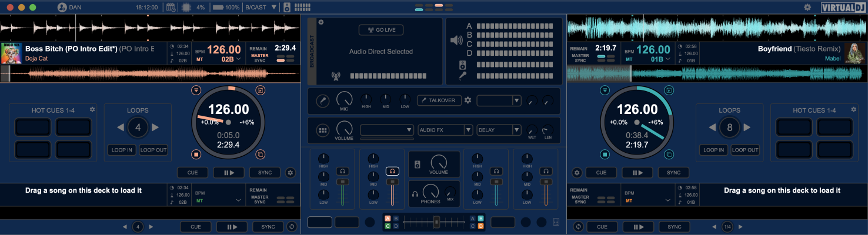Click the left deck jog wheel stop icon
Viewport: 868px width, 235px height.
[196, 155]
